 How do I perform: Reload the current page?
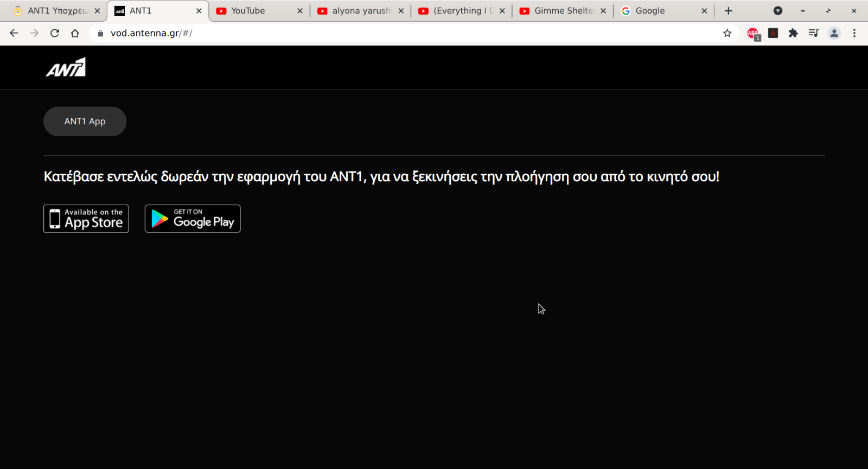point(55,33)
